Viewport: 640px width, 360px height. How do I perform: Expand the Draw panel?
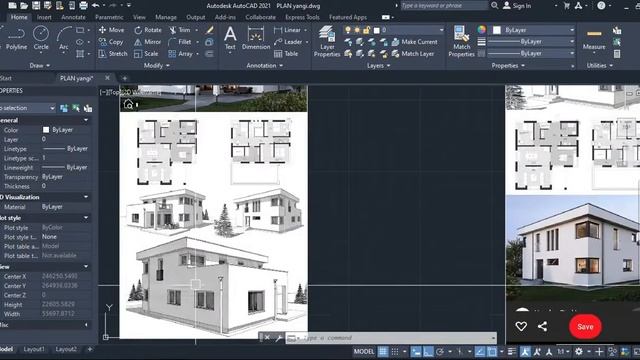tap(40, 65)
